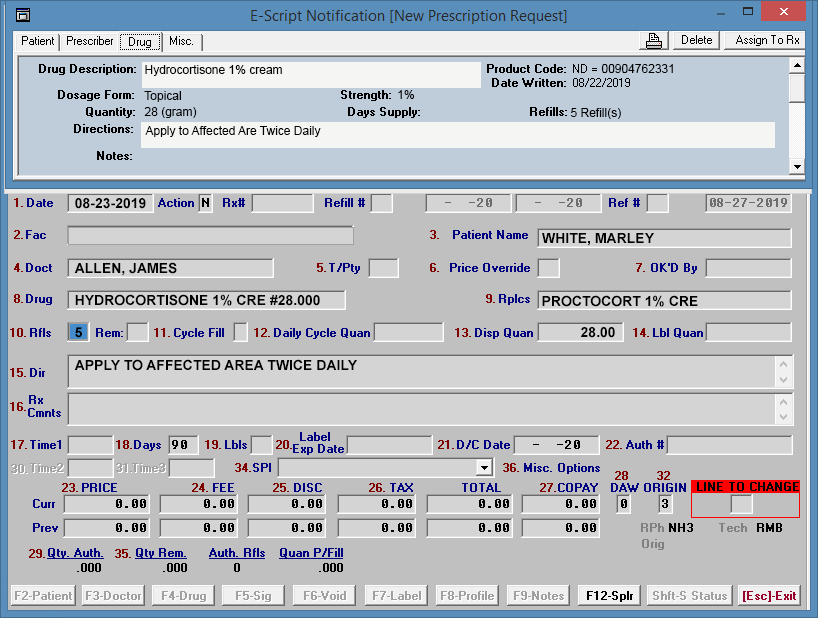The image size is (818, 618).
Task: Click the Directions text field
Action: [x=420, y=372]
